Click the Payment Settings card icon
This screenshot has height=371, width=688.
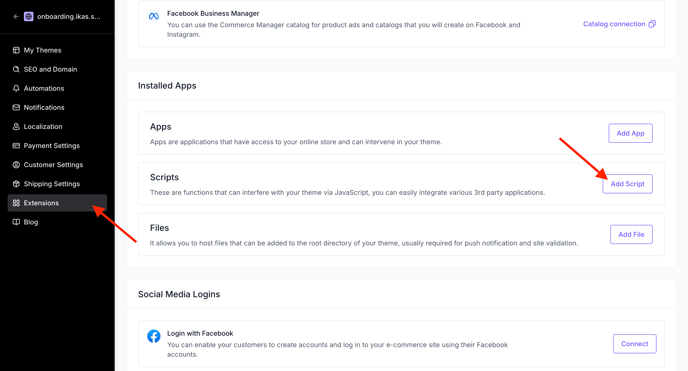16,146
